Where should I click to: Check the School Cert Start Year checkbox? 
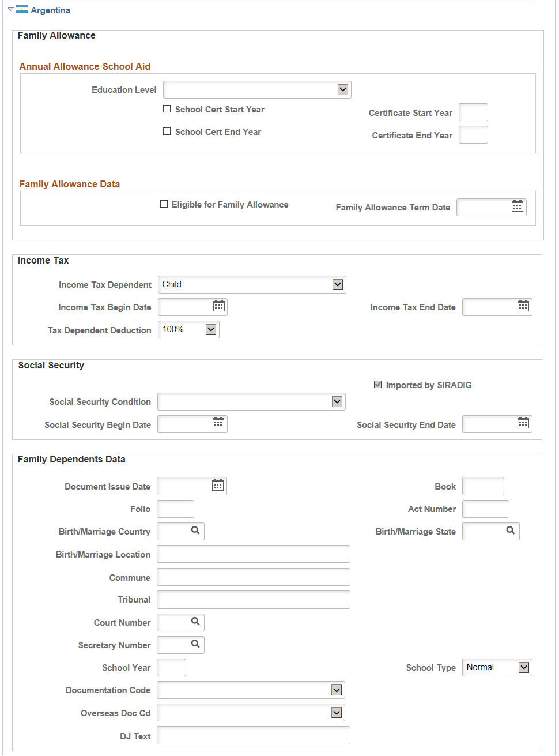click(167, 108)
